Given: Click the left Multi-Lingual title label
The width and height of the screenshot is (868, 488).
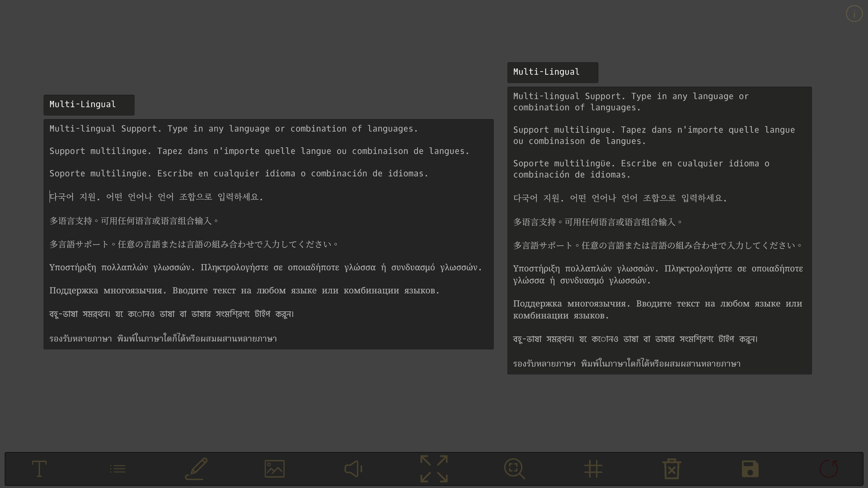Looking at the screenshot, I should tap(89, 104).
